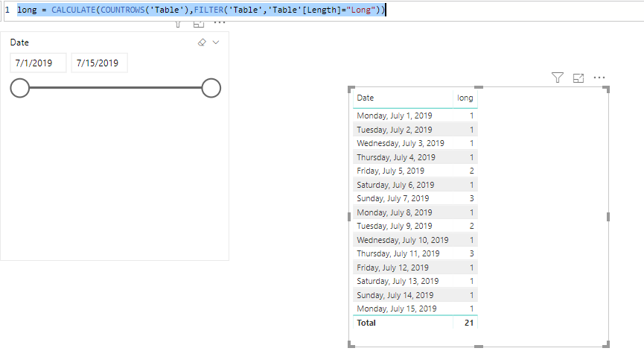The height and width of the screenshot is (354, 644).
Task: Click the table's right-middle resize handle
Action: 608,217
